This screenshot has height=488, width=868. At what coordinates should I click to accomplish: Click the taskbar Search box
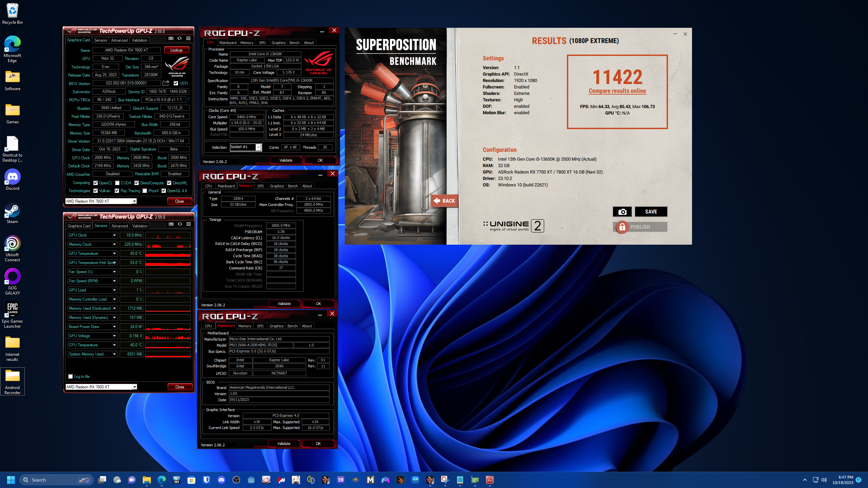pyautogui.click(x=56, y=480)
